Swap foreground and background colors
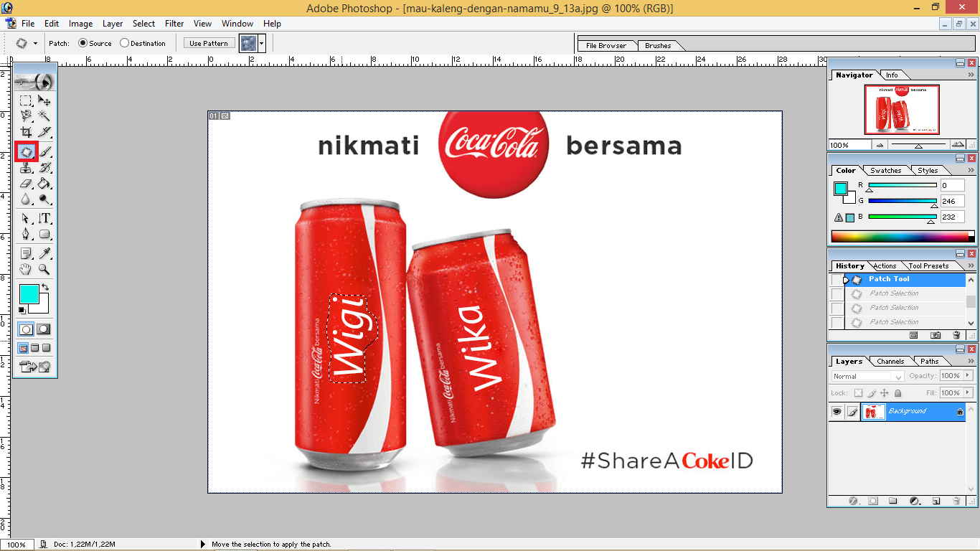 [x=45, y=287]
